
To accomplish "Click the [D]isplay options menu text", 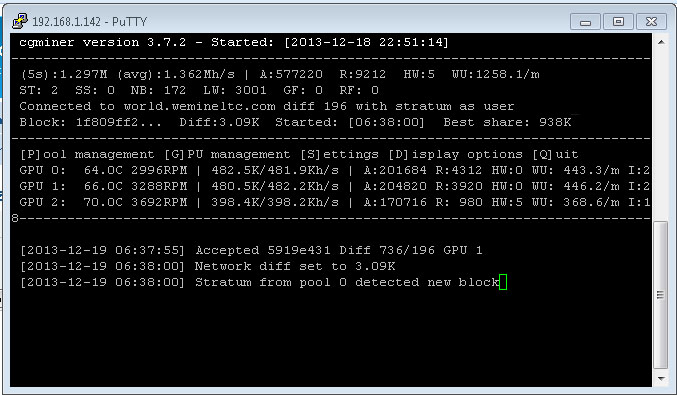I will coord(455,154).
